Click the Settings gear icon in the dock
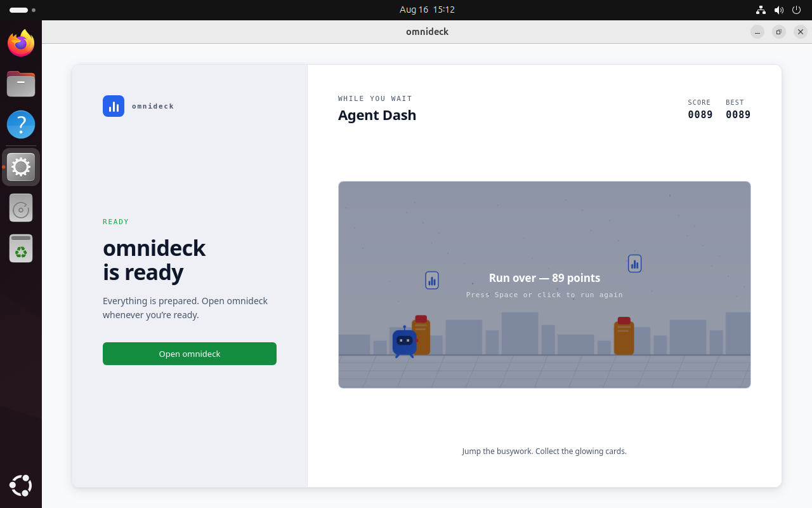 point(21,167)
